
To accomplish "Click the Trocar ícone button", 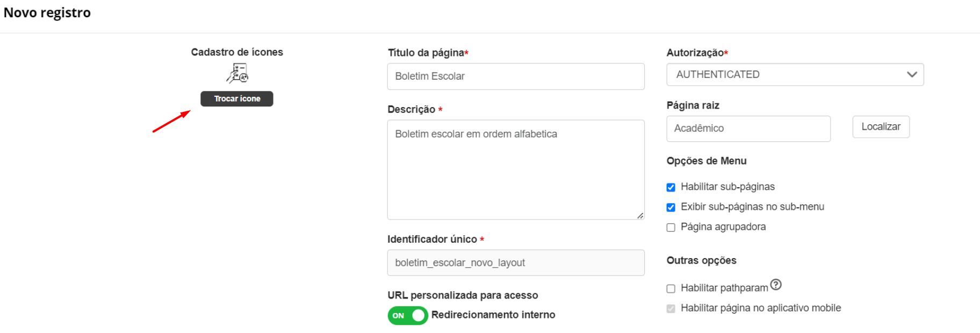I will pyautogui.click(x=237, y=98).
